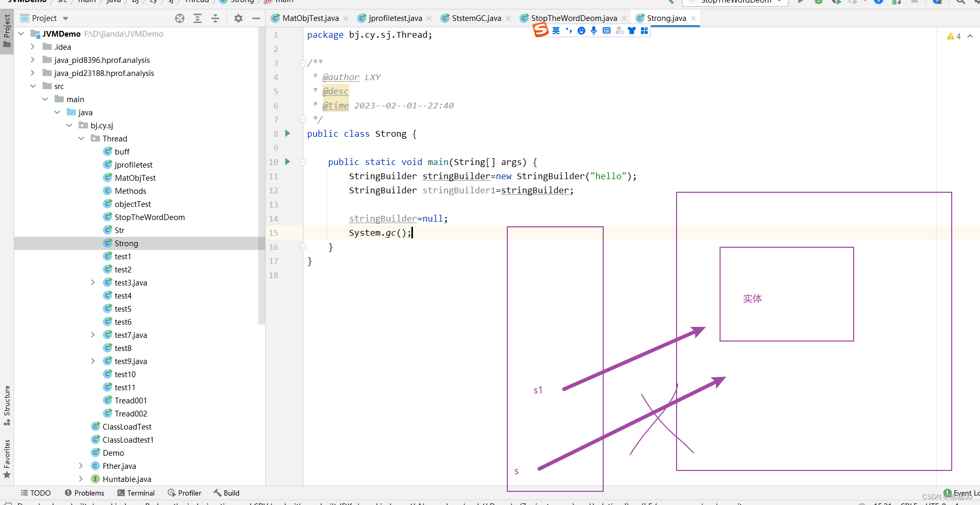
Task: Collapse the src folder
Action: (32, 86)
